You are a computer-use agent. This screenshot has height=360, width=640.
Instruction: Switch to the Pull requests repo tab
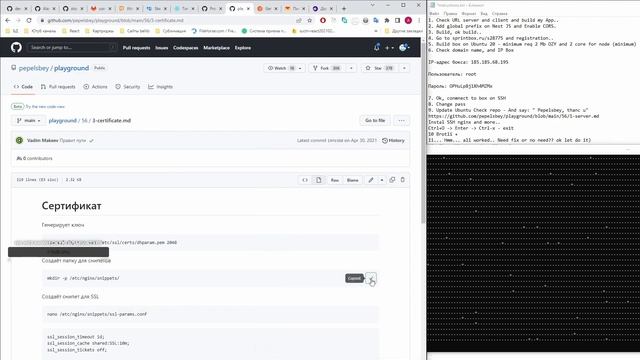(x=58, y=87)
